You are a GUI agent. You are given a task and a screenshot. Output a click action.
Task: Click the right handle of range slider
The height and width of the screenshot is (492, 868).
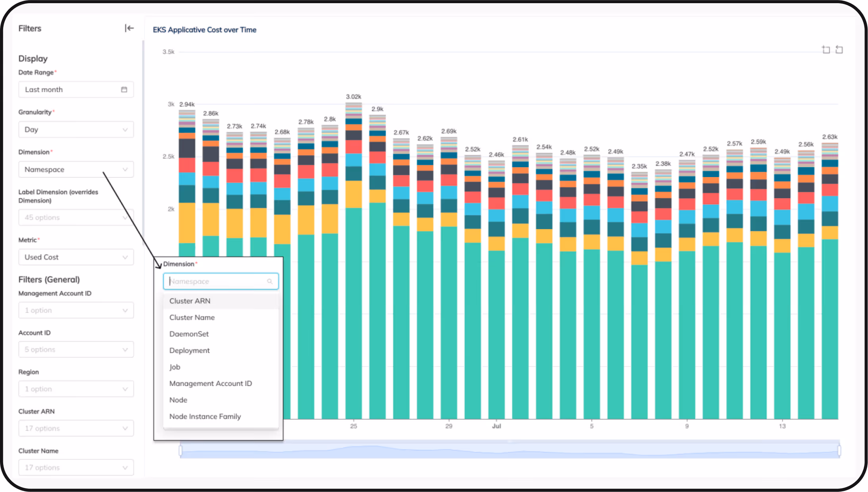(x=839, y=450)
